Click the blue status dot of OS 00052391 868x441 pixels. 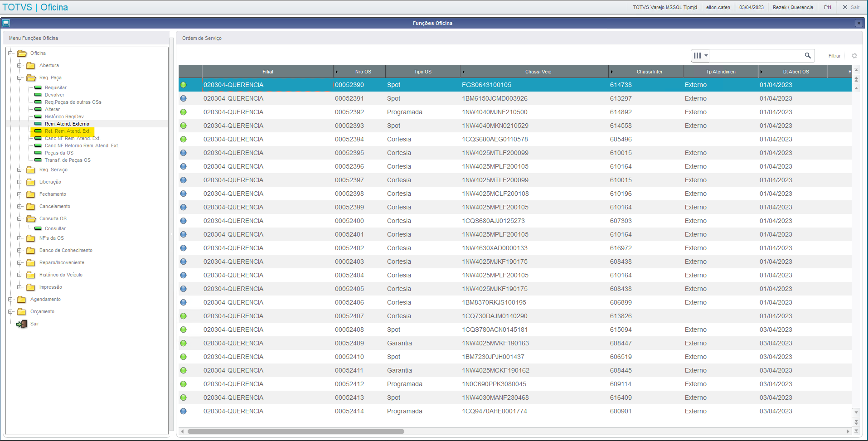[x=183, y=98]
